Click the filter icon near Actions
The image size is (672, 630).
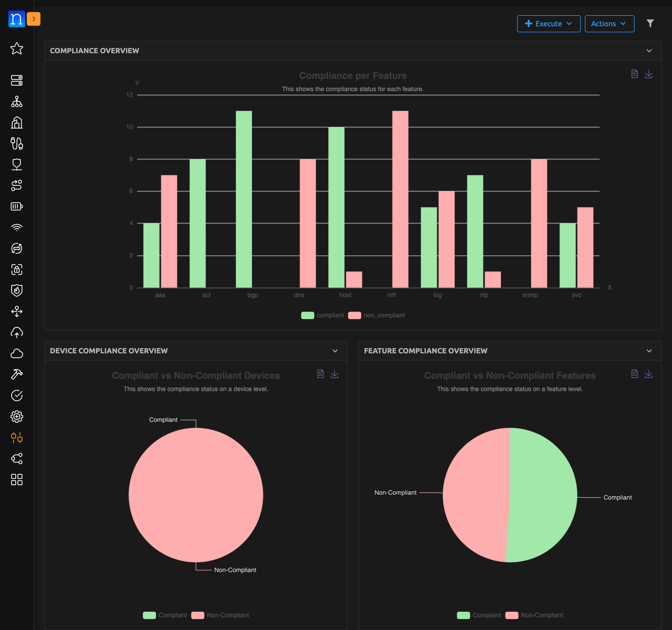pos(650,23)
